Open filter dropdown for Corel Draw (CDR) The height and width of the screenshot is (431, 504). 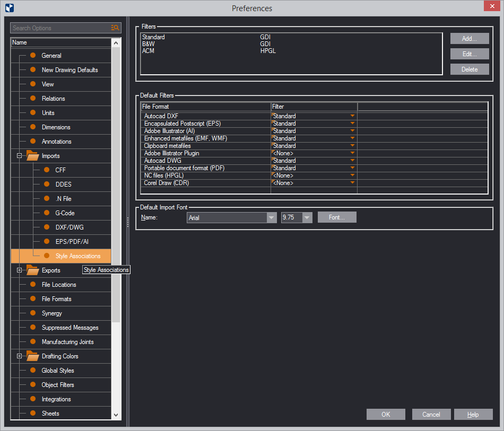coord(352,183)
